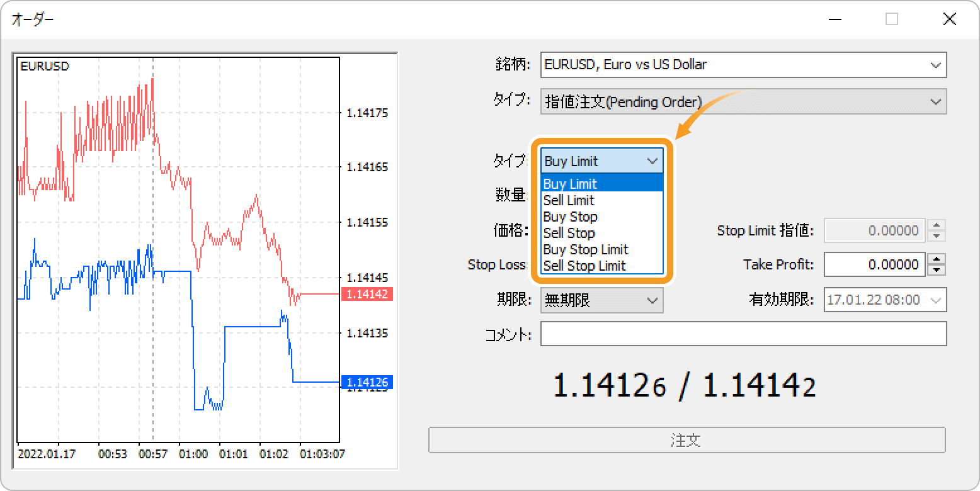Click the 1.14126 / 1.14142 quote display

685,385
